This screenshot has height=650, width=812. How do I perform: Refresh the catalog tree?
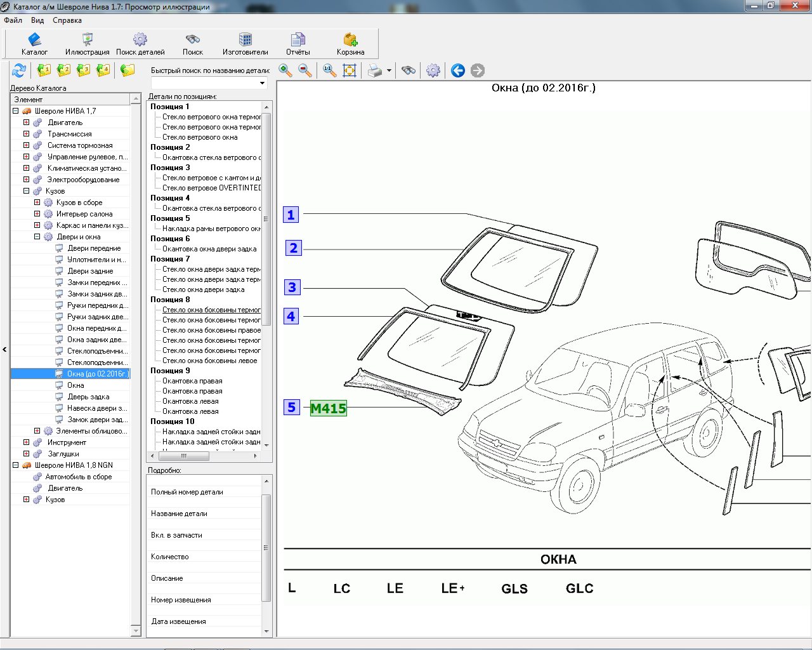click(19, 70)
